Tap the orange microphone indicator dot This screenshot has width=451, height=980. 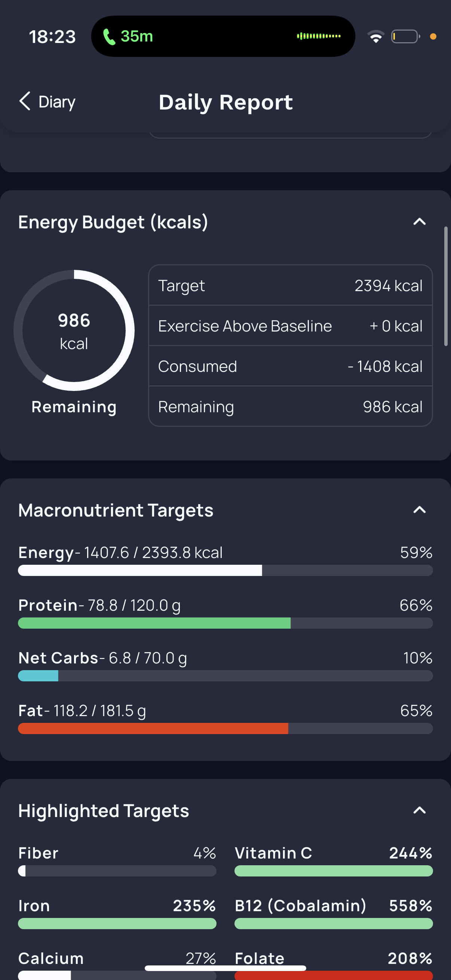click(x=433, y=37)
